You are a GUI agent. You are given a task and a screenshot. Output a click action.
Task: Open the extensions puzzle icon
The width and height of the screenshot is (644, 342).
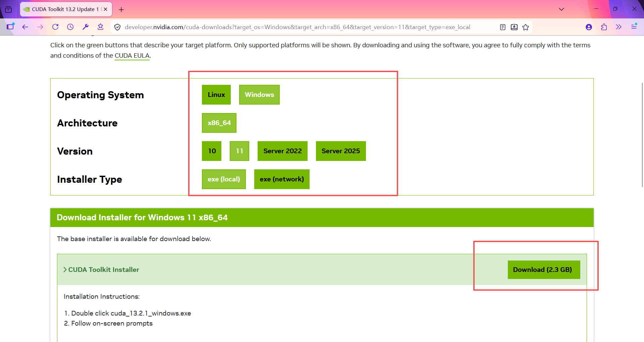(604, 27)
